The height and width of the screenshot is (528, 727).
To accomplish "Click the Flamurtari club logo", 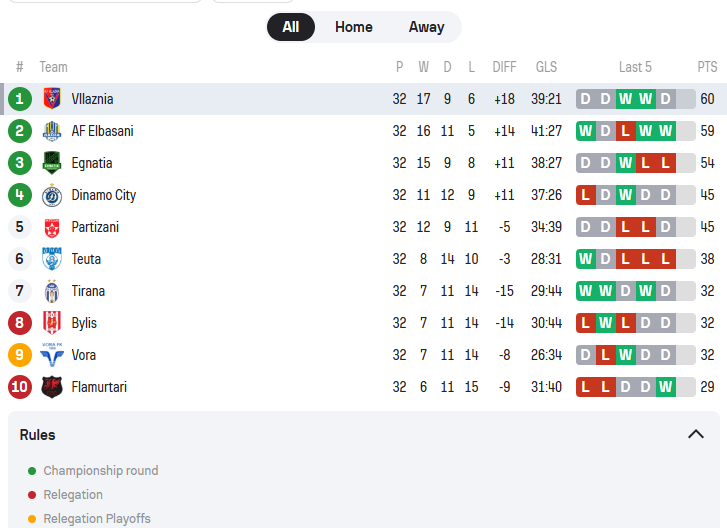I will 52,387.
